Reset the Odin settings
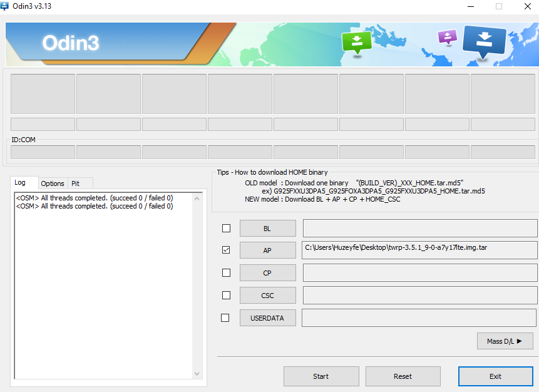Screen dimensions: 539x392 click(x=403, y=376)
